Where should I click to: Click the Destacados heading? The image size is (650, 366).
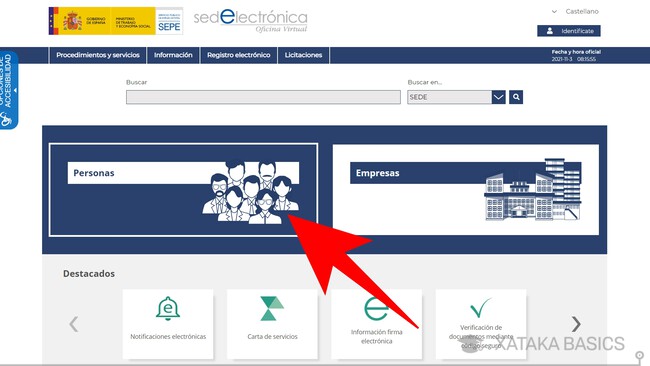point(89,274)
